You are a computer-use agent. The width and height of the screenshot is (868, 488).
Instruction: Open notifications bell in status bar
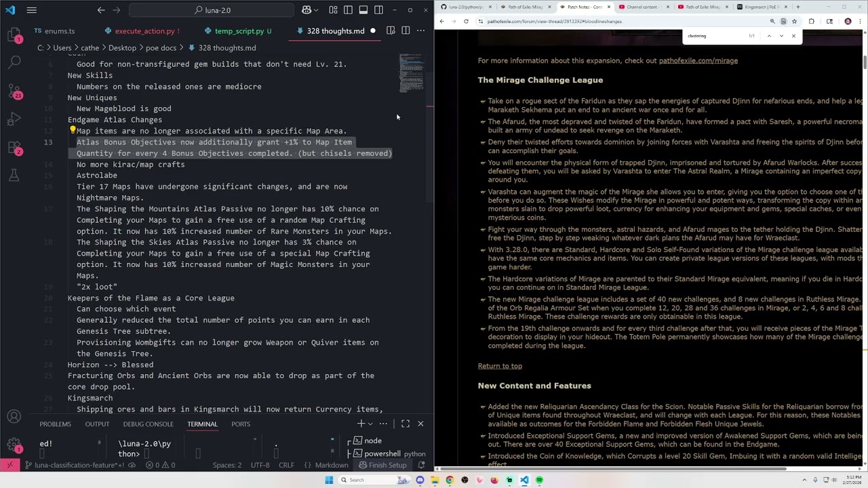421,465
